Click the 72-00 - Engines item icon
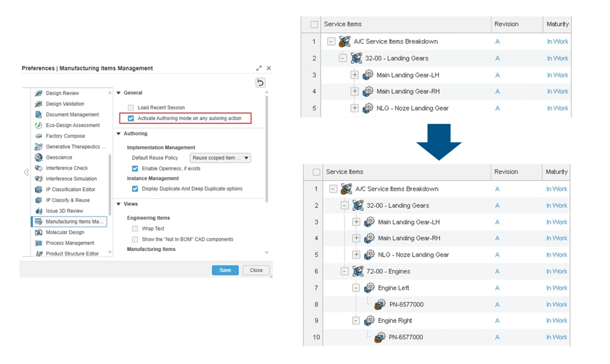The image size is (610, 364). click(x=358, y=271)
